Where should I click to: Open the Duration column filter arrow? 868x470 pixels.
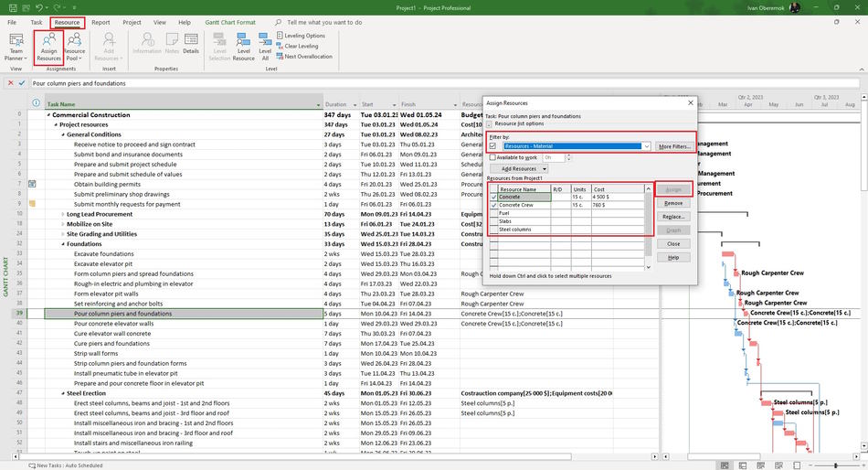[x=355, y=104]
